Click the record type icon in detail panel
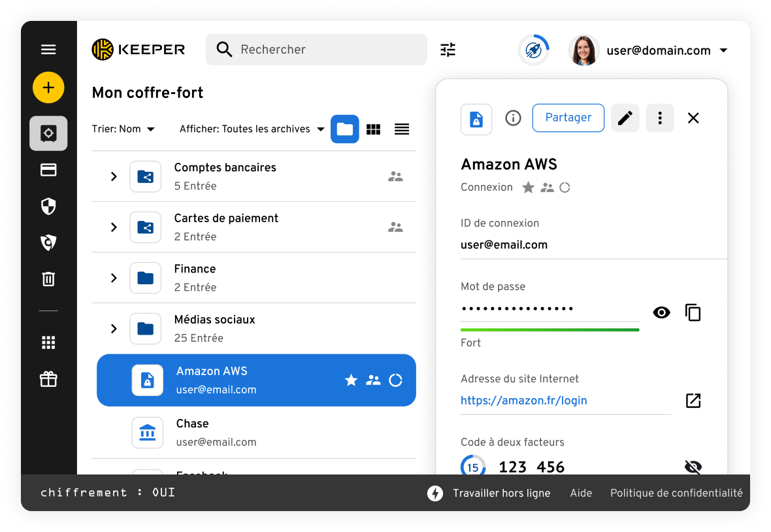This screenshot has width=771, height=532. [x=476, y=119]
